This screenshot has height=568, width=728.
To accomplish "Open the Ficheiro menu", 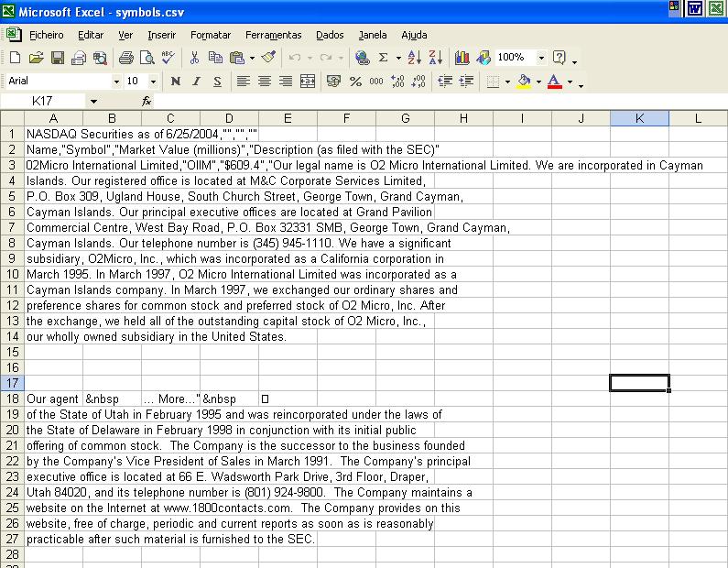I will click(x=47, y=35).
